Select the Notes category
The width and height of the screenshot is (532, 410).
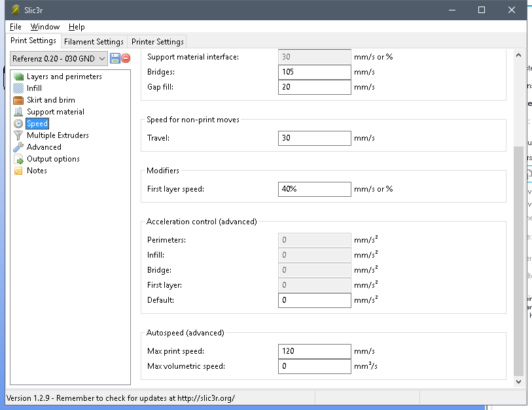(x=37, y=171)
